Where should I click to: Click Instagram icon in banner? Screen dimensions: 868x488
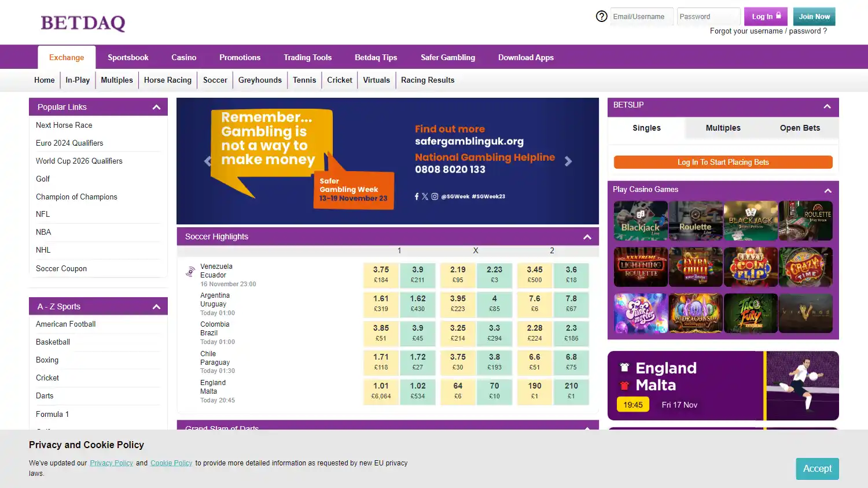pos(435,197)
